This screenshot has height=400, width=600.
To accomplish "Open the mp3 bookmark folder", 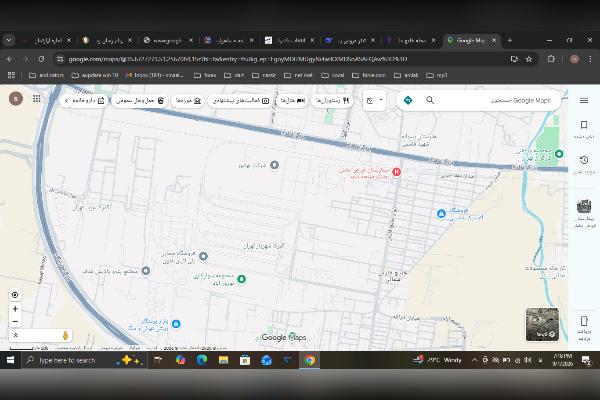I will [x=437, y=75].
